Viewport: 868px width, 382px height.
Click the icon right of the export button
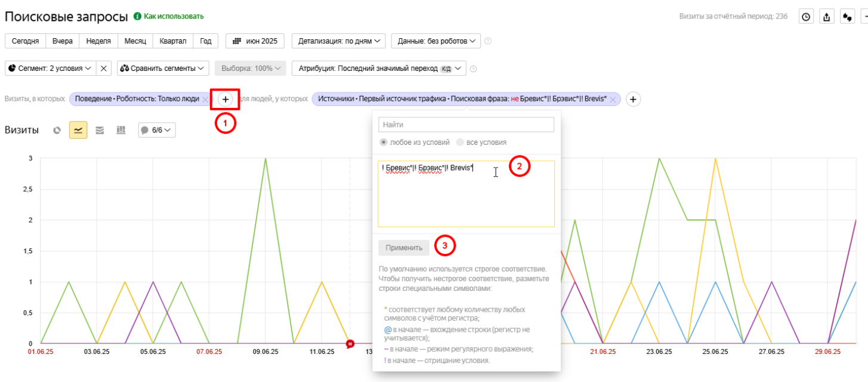tap(847, 17)
